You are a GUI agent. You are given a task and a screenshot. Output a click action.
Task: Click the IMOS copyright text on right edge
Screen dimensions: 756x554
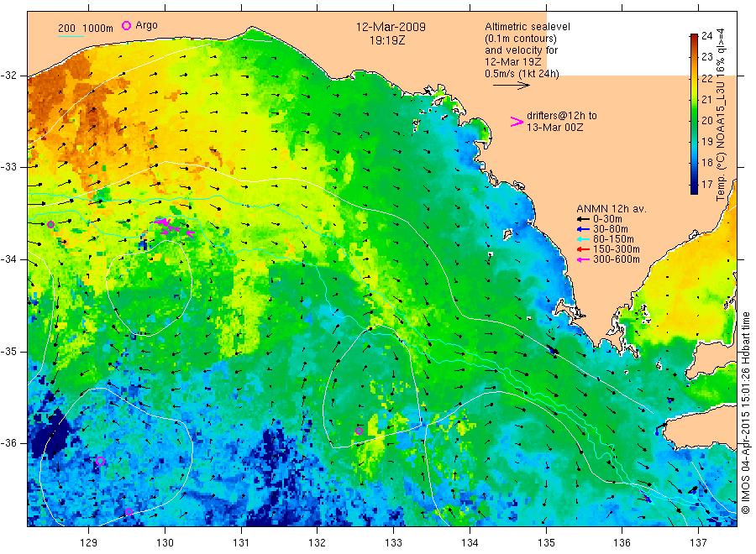(x=745, y=412)
